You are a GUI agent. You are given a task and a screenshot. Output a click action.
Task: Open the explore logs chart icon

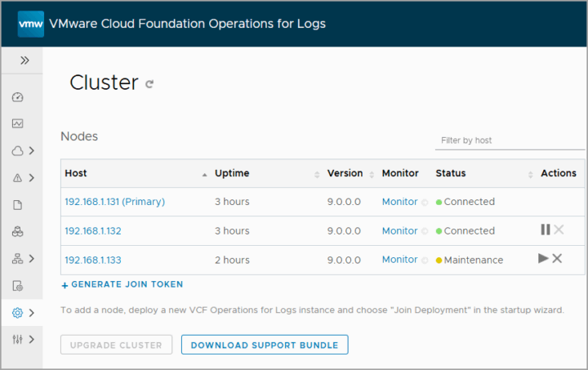click(x=18, y=123)
